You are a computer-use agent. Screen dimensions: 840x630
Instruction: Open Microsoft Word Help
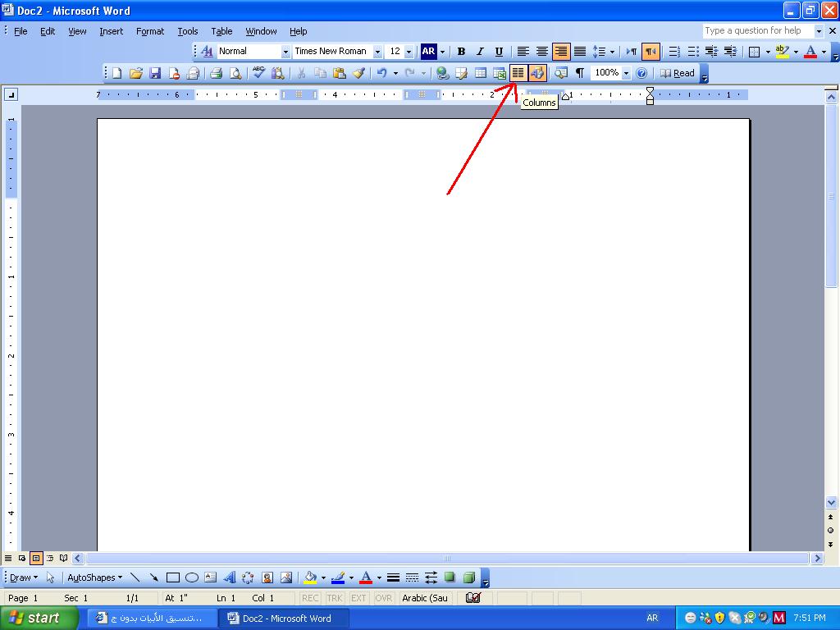point(641,73)
